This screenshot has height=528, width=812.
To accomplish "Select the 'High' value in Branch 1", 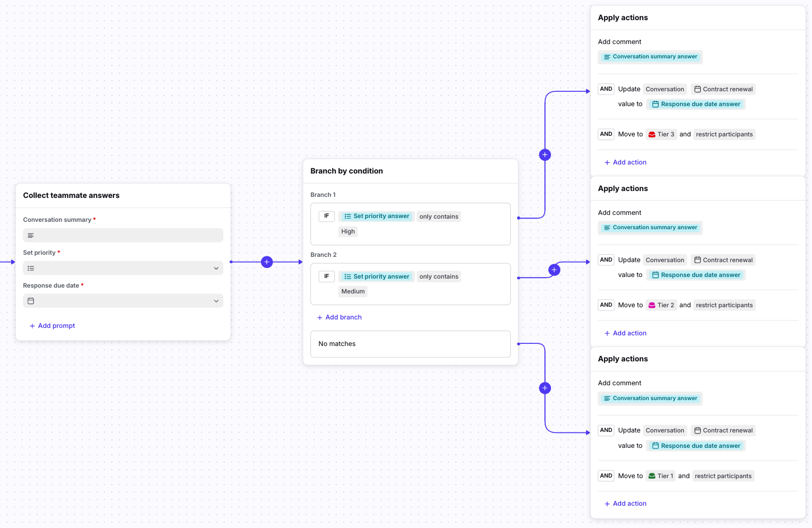I will tap(348, 231).
